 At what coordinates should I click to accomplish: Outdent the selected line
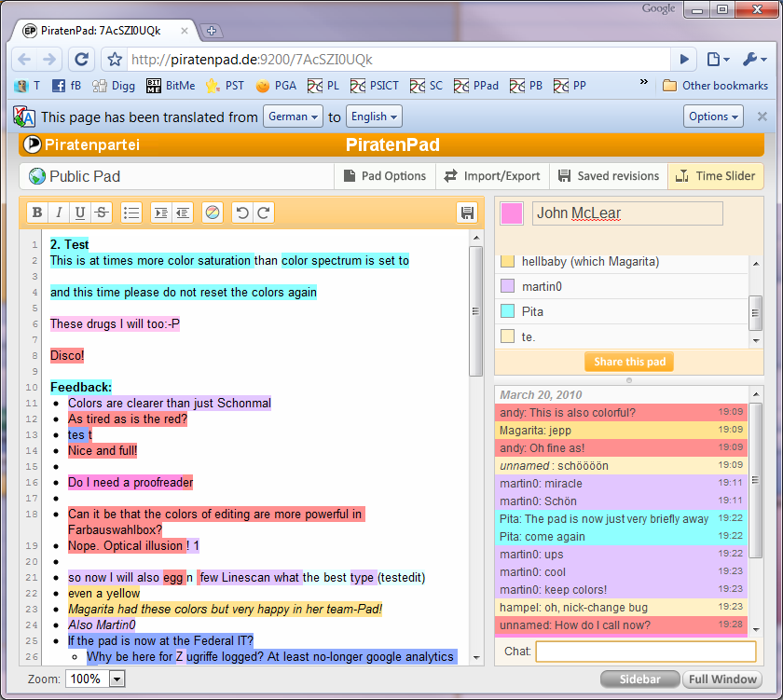pyautogui.click(x=183, y=213)
